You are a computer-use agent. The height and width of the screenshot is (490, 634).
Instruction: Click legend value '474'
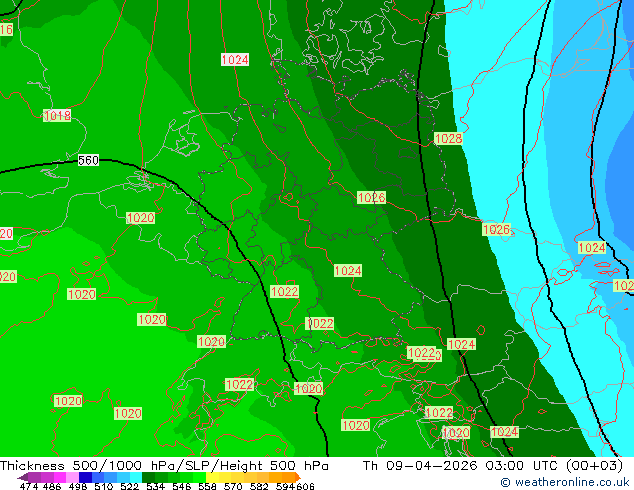click(29, 486)
